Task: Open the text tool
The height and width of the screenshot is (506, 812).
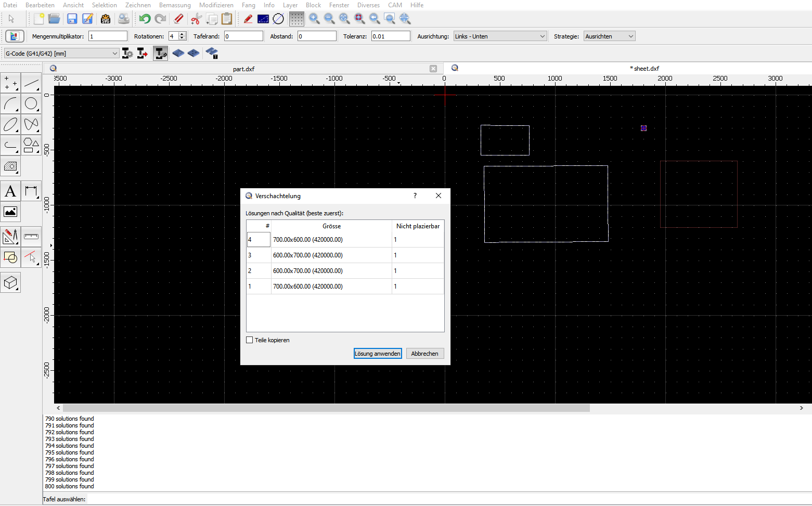Action: (10, 191)
